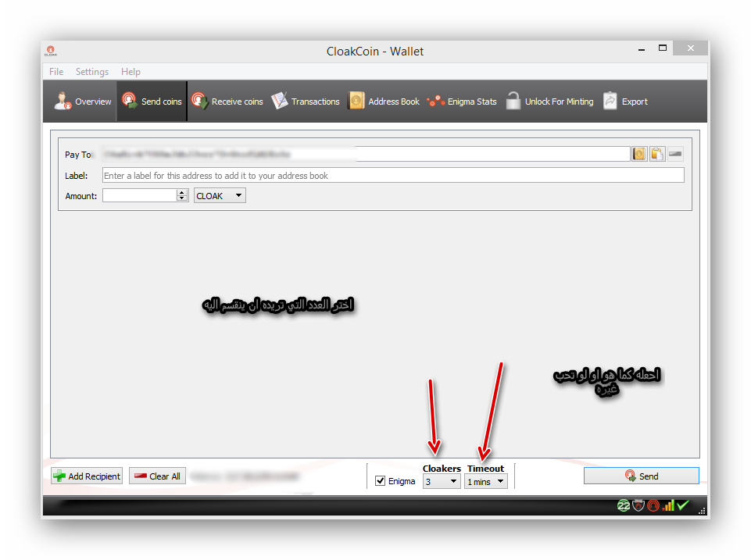
Task: Open the Help menu
Action: pos(131,72)
